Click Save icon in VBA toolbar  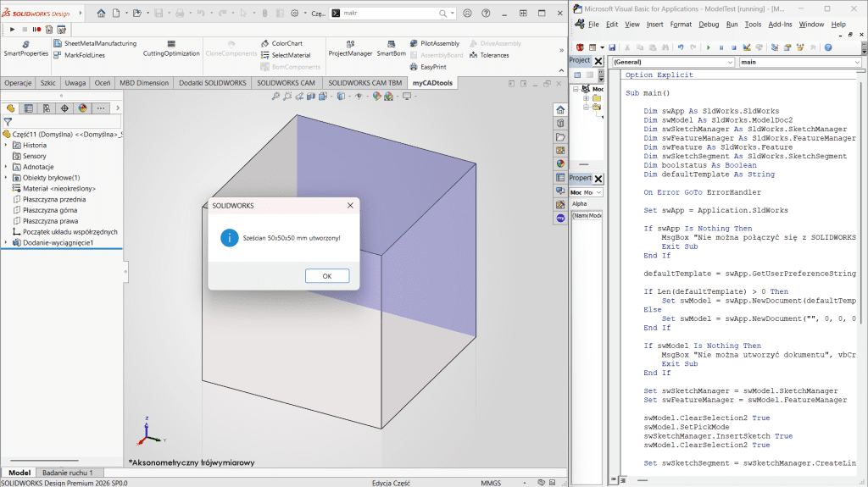(612, 47)
